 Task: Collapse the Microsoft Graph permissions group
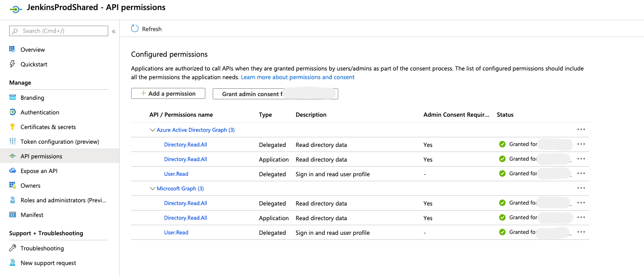click(x=153, y=188)
